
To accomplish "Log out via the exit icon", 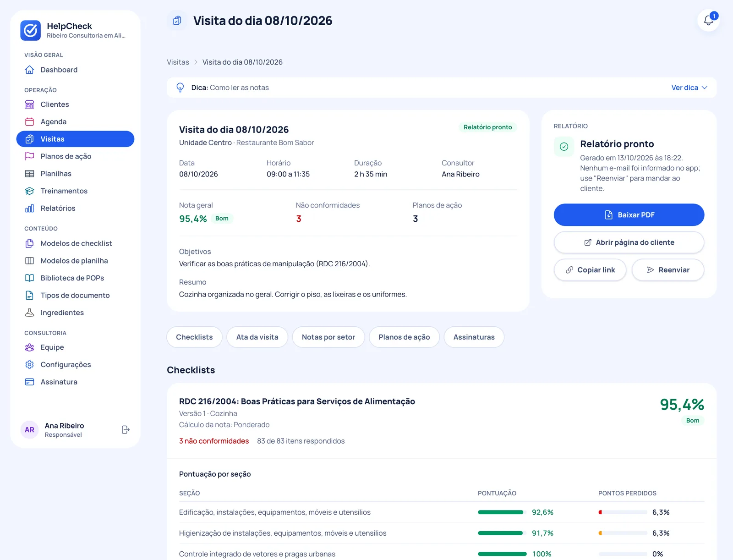I will coord(126,430).
